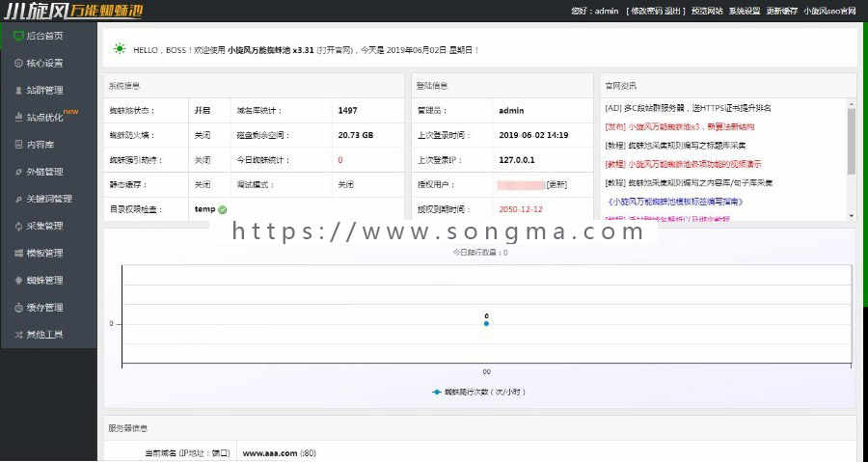Click the monitor icon beside 后台首页

coord(18,36)
